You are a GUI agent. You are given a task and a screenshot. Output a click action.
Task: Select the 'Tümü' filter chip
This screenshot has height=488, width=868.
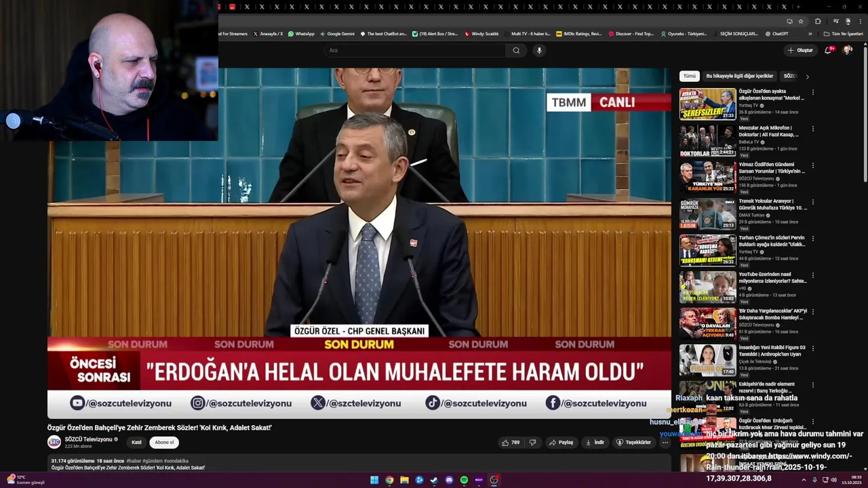pyautogui.click(x=689, y=76)
